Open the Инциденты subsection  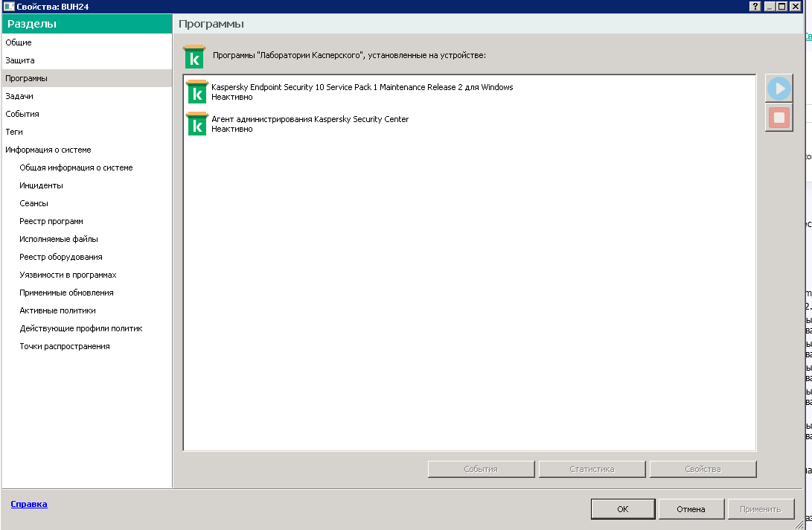42,185
